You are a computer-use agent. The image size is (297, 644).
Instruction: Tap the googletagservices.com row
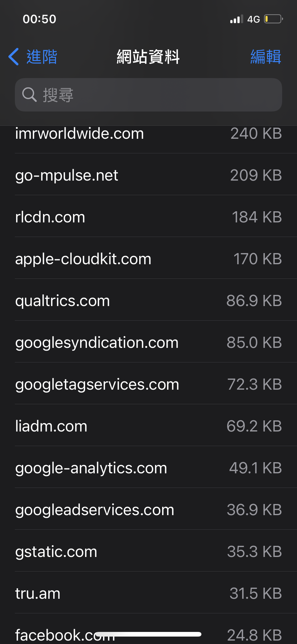click(x=148, y=384)
